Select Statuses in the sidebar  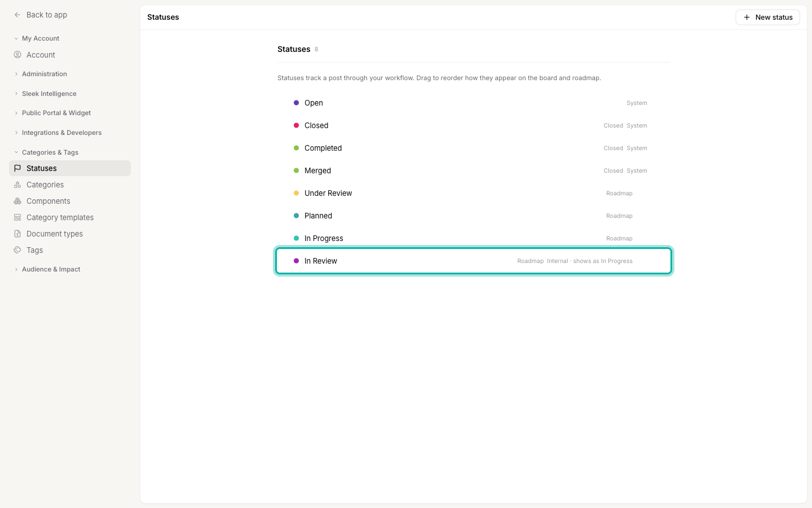70,168
